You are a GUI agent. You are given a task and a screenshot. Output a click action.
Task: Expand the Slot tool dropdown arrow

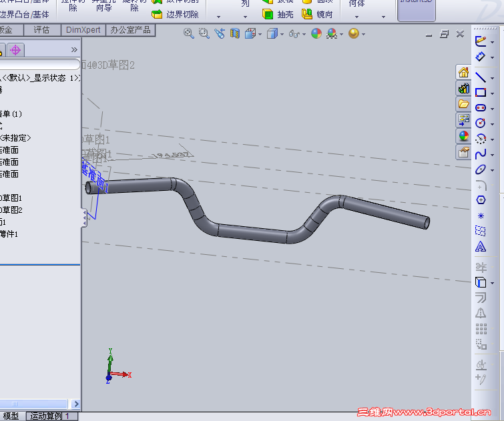[492, 109]
